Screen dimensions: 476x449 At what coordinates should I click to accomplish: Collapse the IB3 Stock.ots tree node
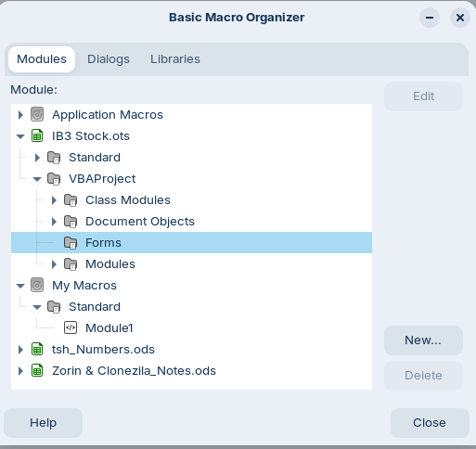click(20, 136)
